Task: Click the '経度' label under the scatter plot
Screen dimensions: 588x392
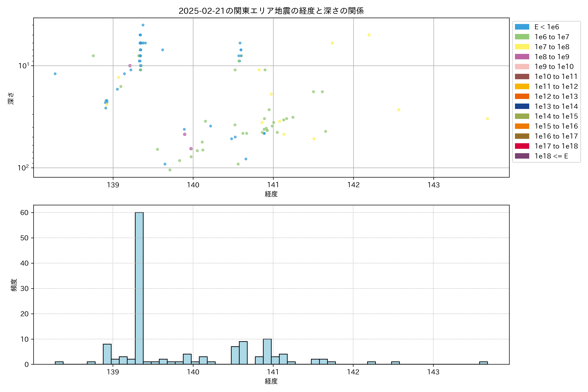Action: (271, 194)
